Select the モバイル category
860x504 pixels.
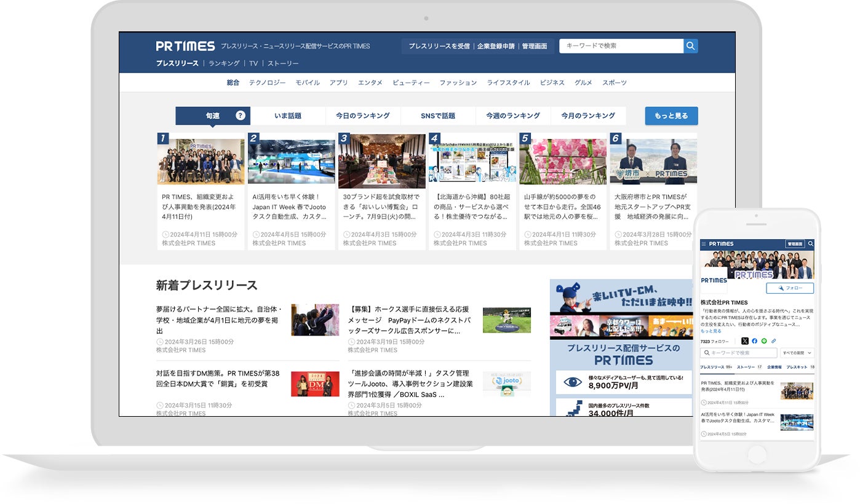(308, 82)
